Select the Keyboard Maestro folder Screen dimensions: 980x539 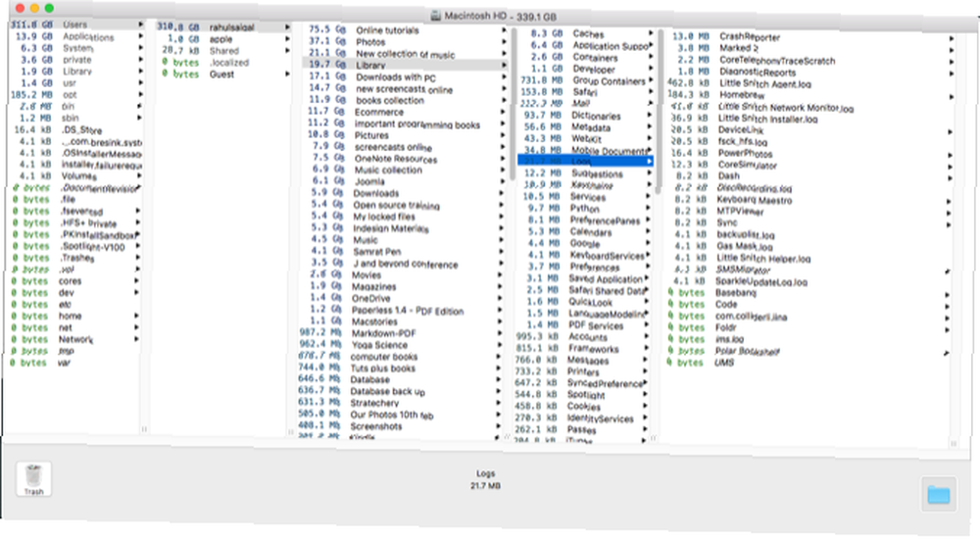pyautogui.click(x=810, y=200)
